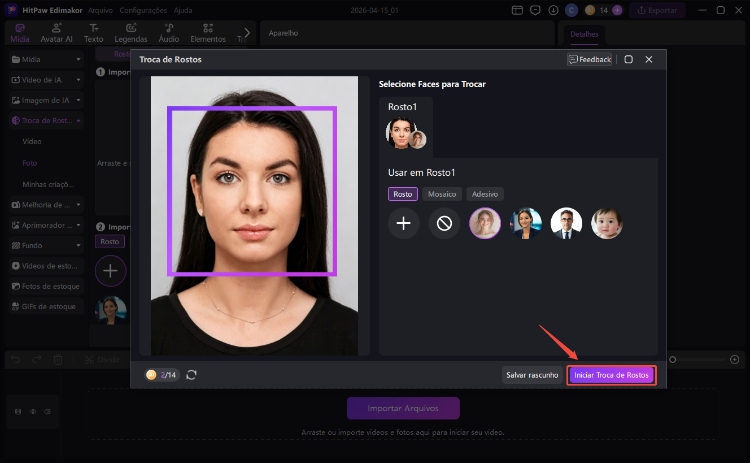Open the Configurações menu
Viewport: 750px width, 463px height.
pos(142,9)
